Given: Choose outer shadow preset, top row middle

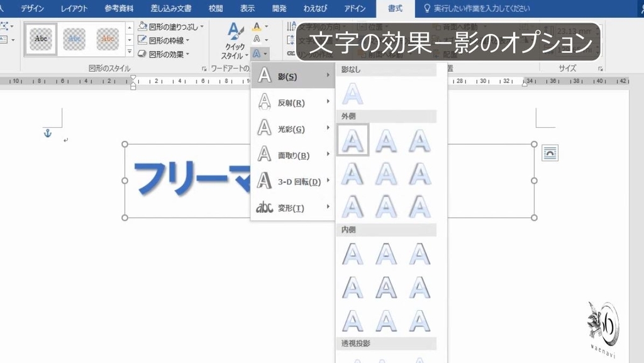Looking at the screenshot, I should click(x=386, y=140).
